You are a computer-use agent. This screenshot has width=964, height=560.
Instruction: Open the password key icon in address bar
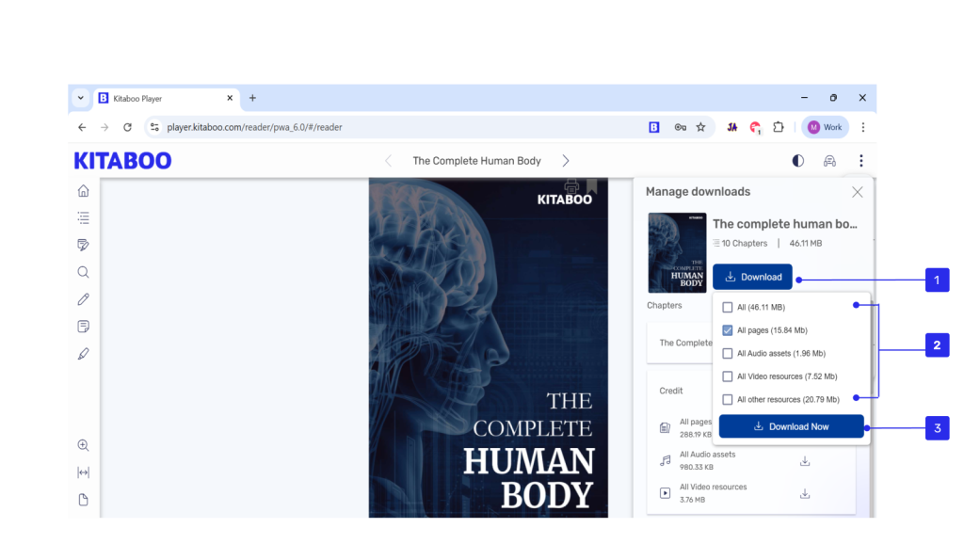point(680,127)
